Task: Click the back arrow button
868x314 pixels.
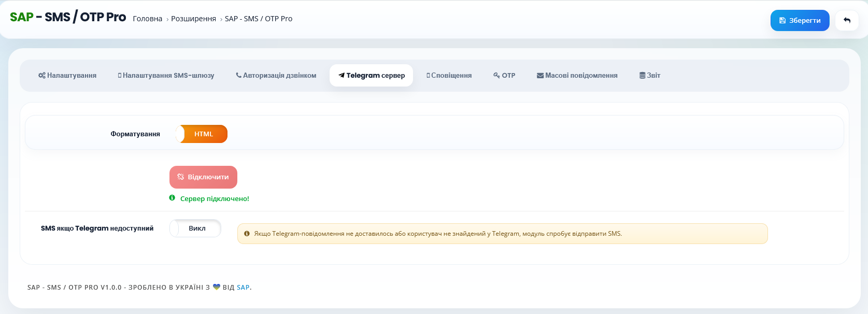Action: (x=847, y=21)
